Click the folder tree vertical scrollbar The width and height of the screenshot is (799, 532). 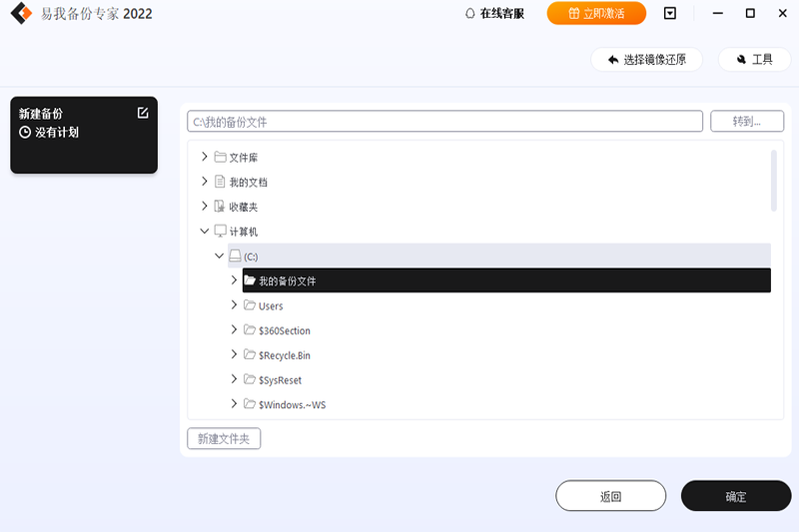775,181
